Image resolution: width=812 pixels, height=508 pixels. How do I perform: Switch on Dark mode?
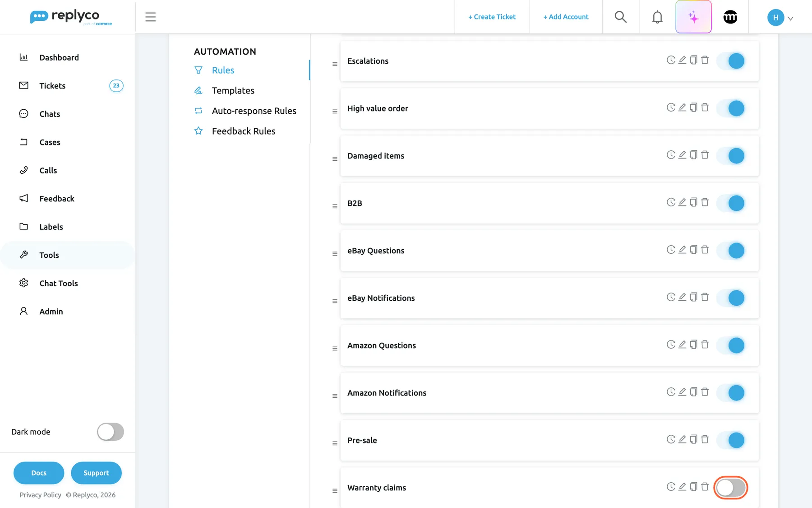click(x=111, y=432)
